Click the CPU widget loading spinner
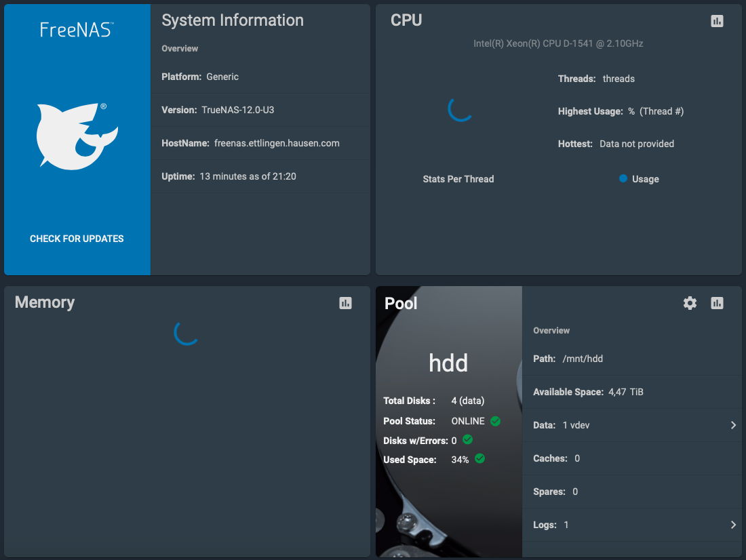The width and height of the screenshot is (746, 560). [x=460, y=109]
